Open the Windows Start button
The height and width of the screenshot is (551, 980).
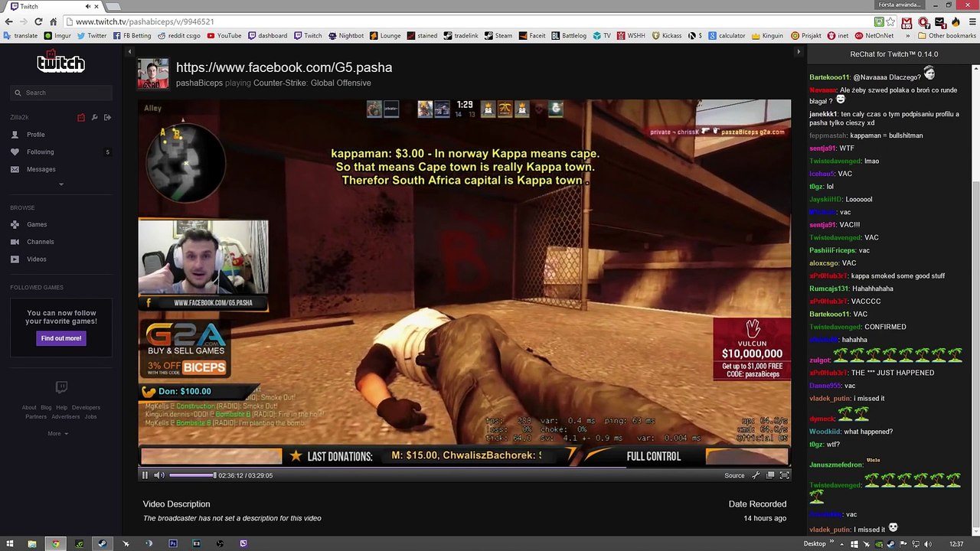[10, 544]
